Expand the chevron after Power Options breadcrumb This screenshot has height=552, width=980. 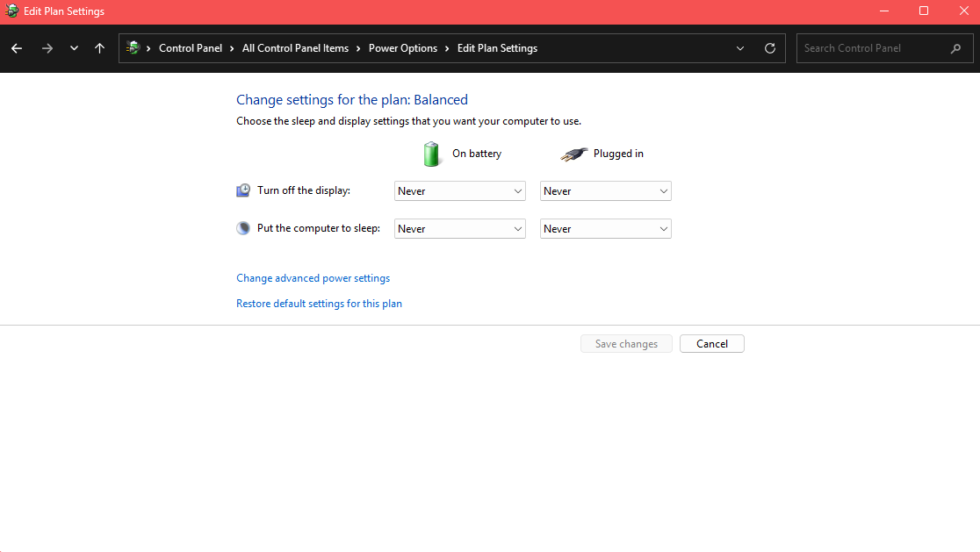click(x=447, y=48)
